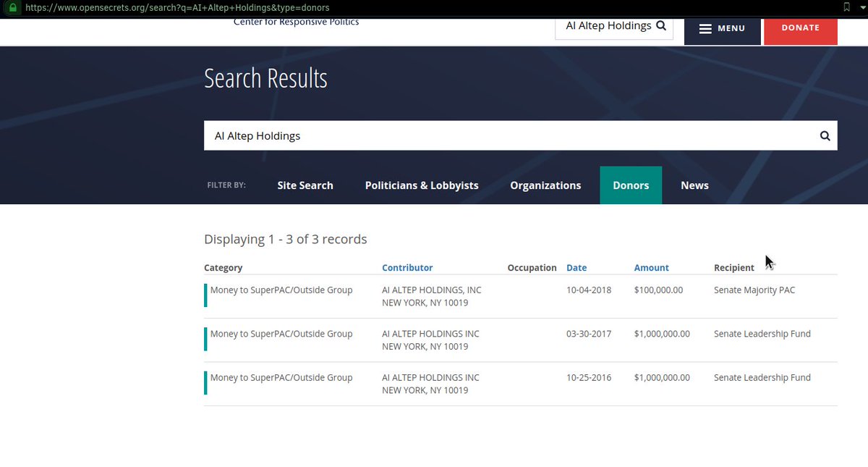Select the Politicians & Lobbyists filter tab
The image size is (868, 467).
click(422, 185)
